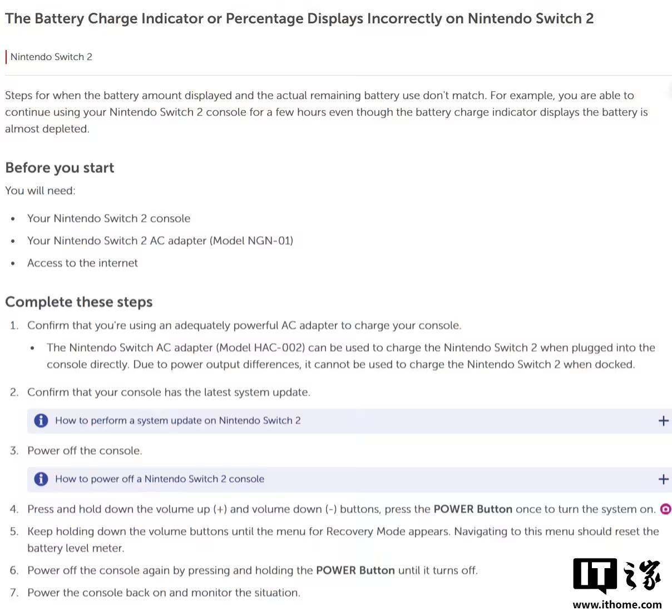Screen dimensions: 672x616
Task: Click bold "POWER Button" text in step 6
Action: tap(355, 570)
